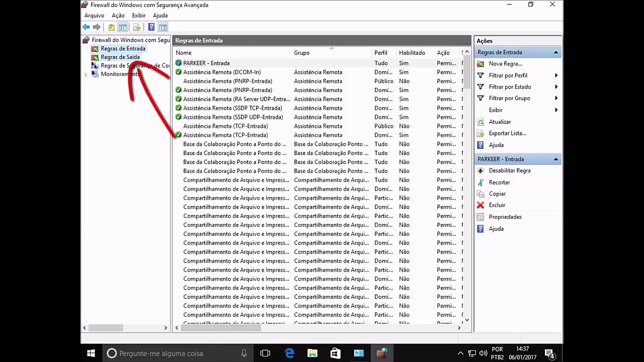Click green check of Assistência Remota (DCOM-In)
Screen dimensions: 644x362
click(x=179, y=72)
